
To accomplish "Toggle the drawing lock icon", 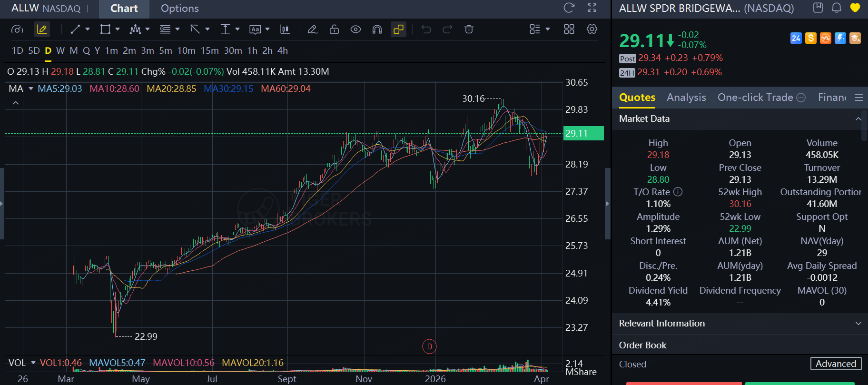I will point(334,30).
